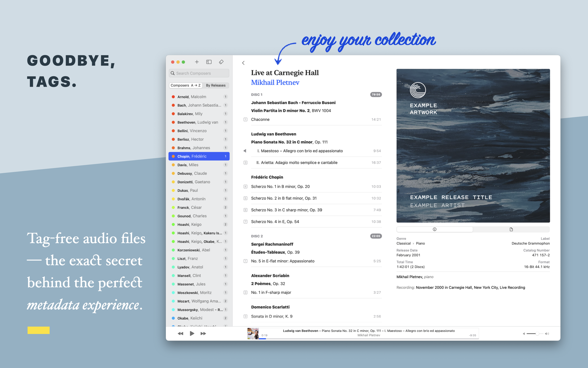Select Bach, Johann Sebastian composer
The image size is (588, 368).
(199, 105)
